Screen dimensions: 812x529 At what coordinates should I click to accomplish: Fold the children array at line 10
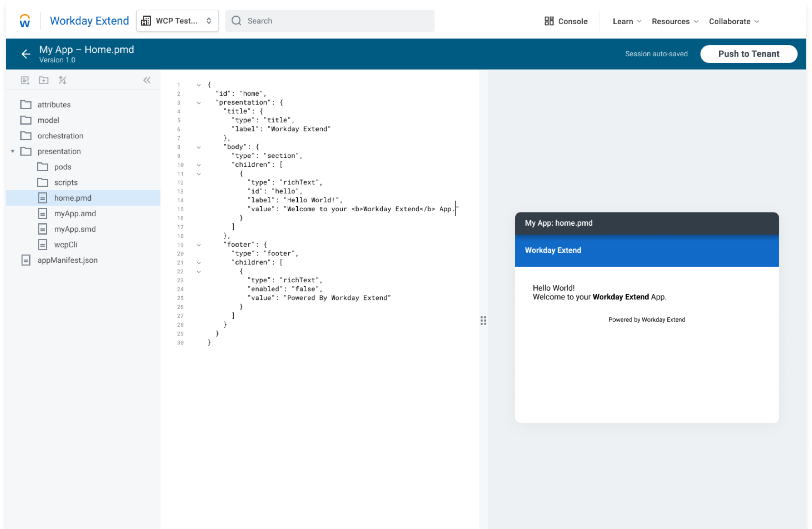[199, 165]
